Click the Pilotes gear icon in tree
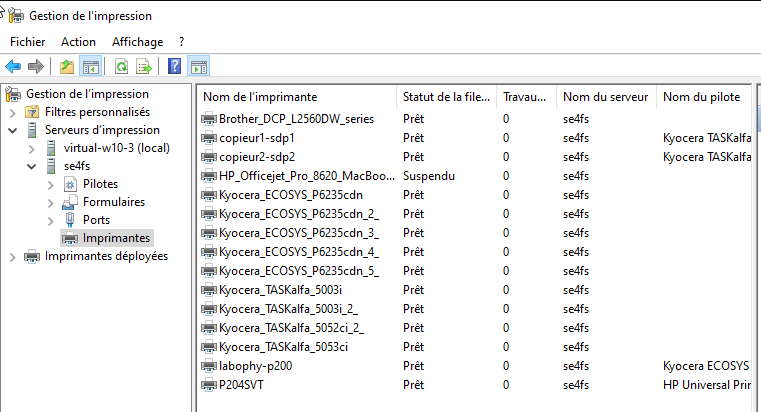Image resolution: width=761 pixels, height=412 pixels. (70, 184)
